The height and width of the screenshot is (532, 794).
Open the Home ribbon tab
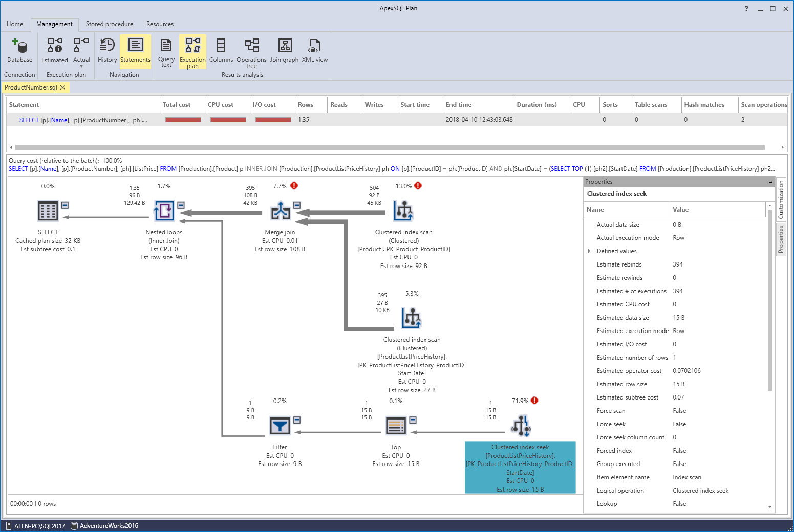pos(15,24)
